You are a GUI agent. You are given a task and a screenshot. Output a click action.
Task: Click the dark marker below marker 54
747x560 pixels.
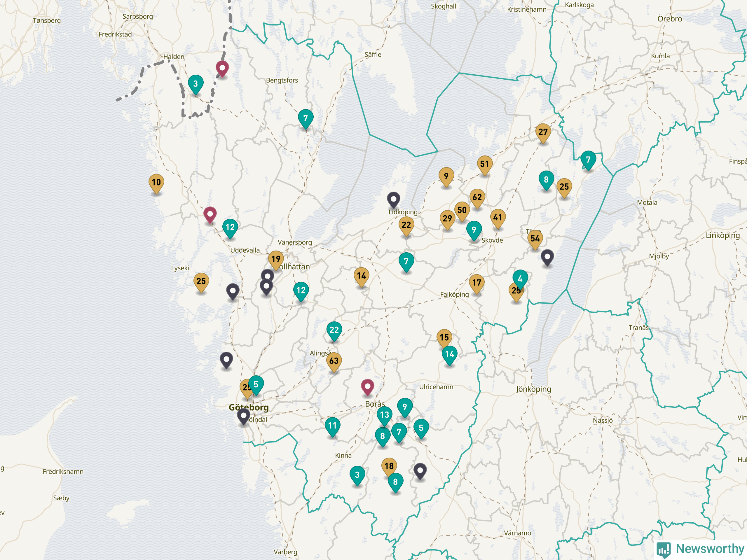547,257
